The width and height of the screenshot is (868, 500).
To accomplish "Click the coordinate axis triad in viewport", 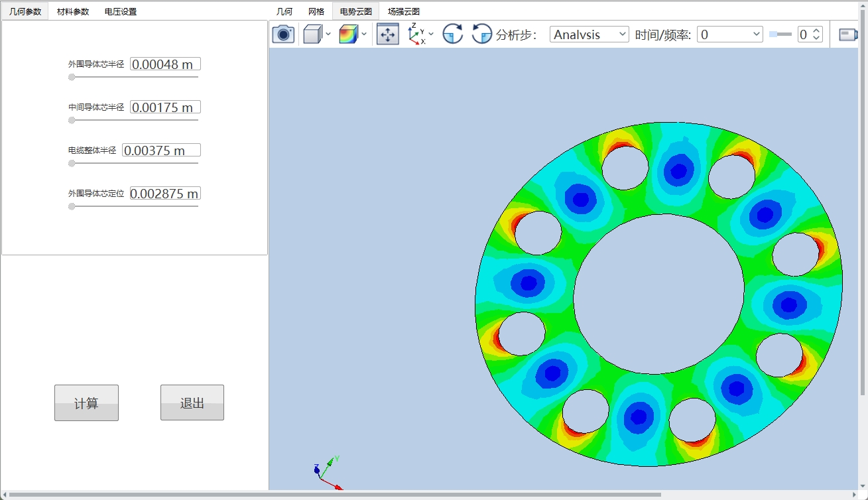I will click(328, 472).
